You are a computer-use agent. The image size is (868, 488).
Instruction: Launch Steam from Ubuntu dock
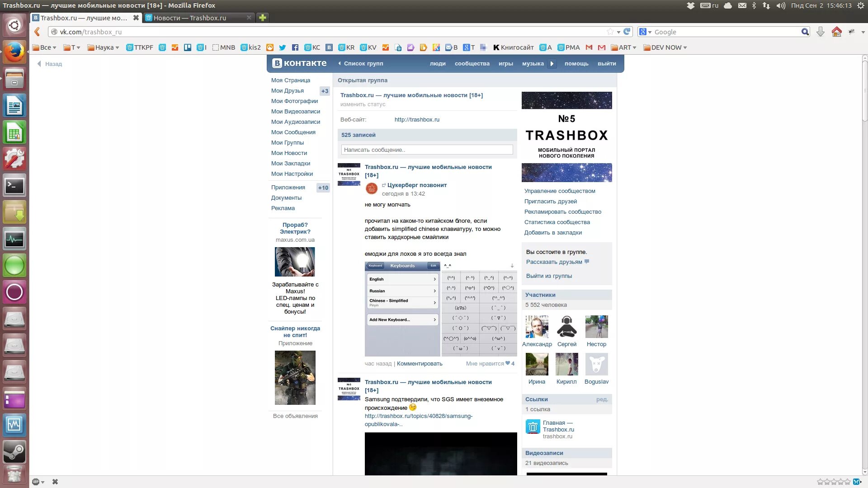click(x=14, y=451)
